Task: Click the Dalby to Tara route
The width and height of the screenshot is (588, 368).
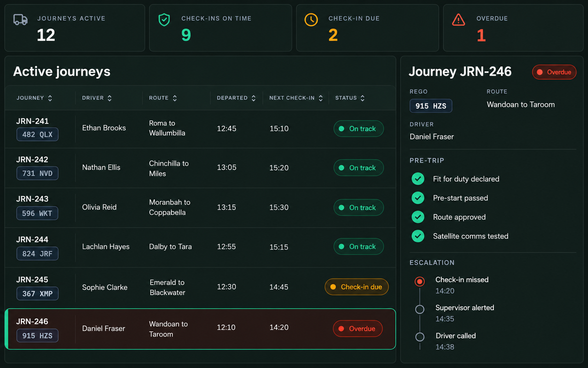Action: [170, 247]
